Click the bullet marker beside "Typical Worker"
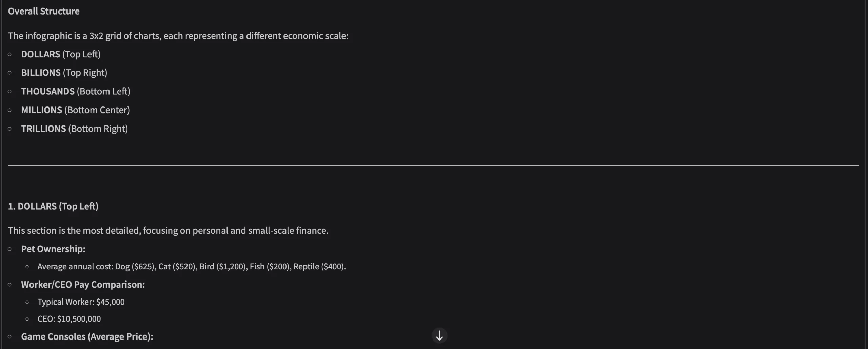The width and height of the screenshot is (868, 349). pyautogui.click(x=27, y=302)
